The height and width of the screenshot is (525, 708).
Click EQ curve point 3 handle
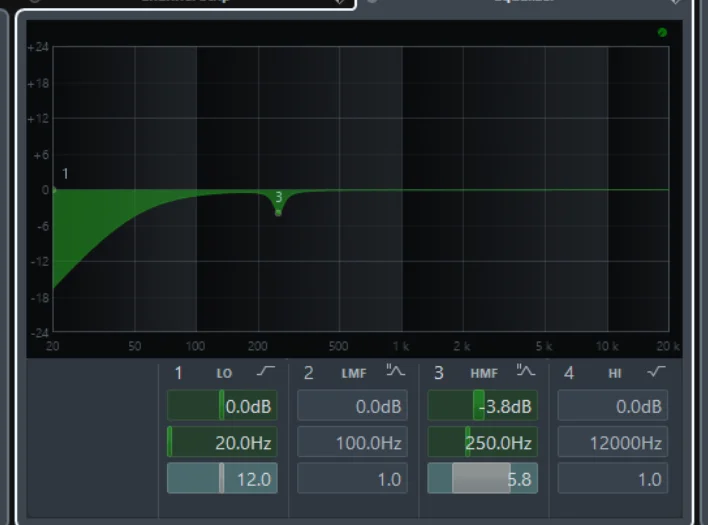(278, 213)
